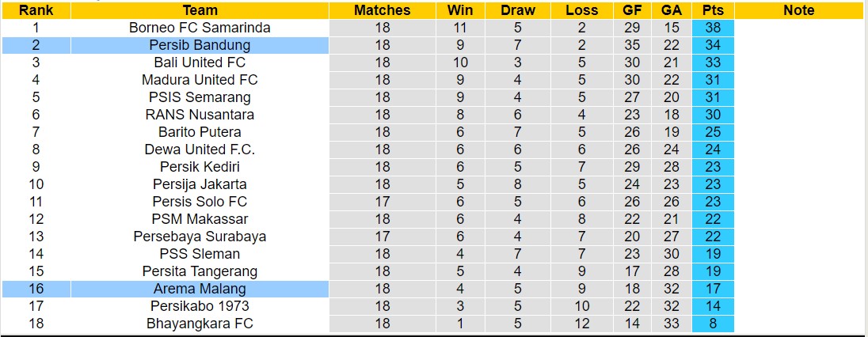The image size is (868, 337).
Task: Sort by the Team column header
Action: coord(200,10)
